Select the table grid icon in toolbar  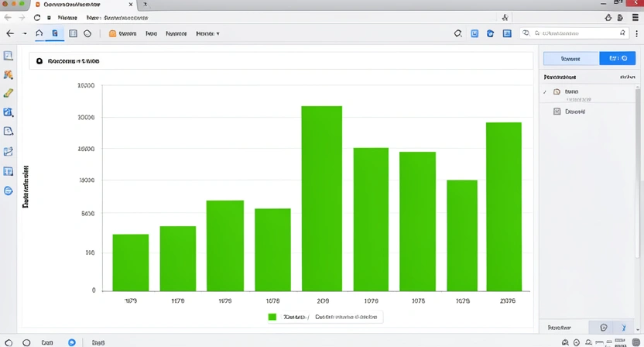click(73, 33)
